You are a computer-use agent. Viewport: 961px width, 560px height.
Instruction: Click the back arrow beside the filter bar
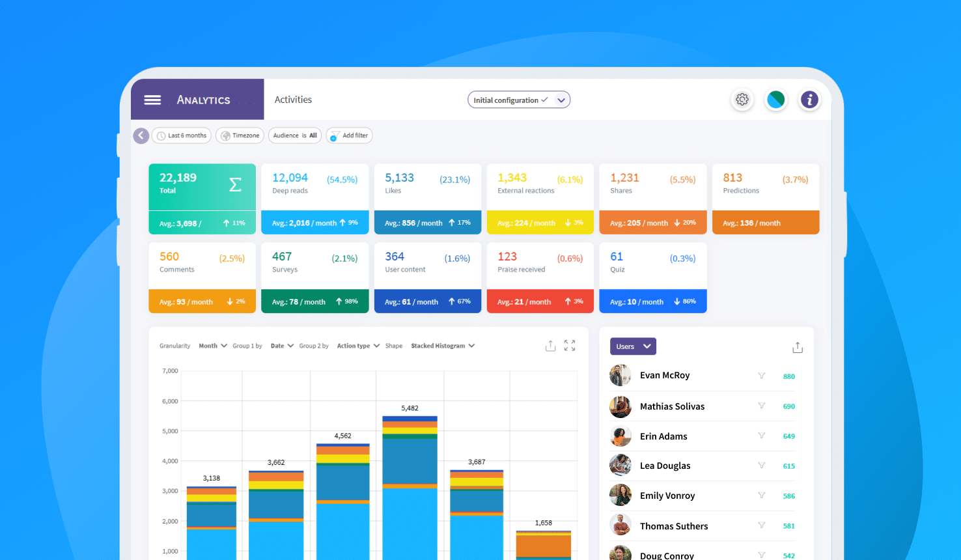(x=141, y=135)
